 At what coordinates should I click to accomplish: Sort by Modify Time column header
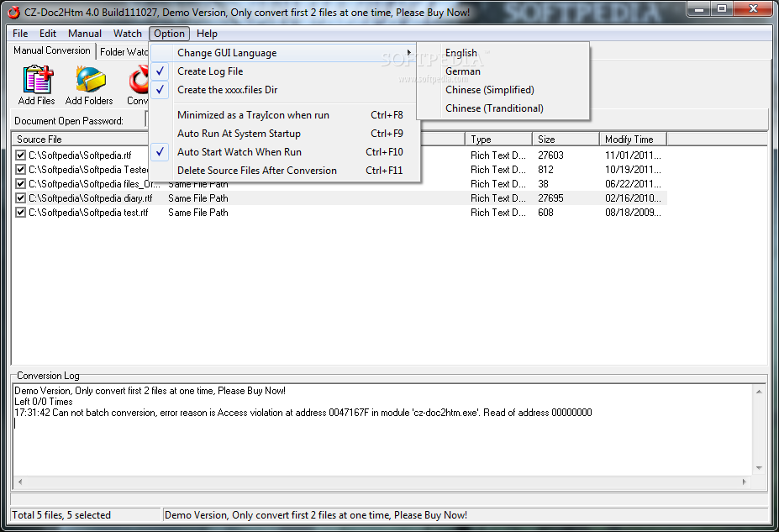(x=633, y=139)
